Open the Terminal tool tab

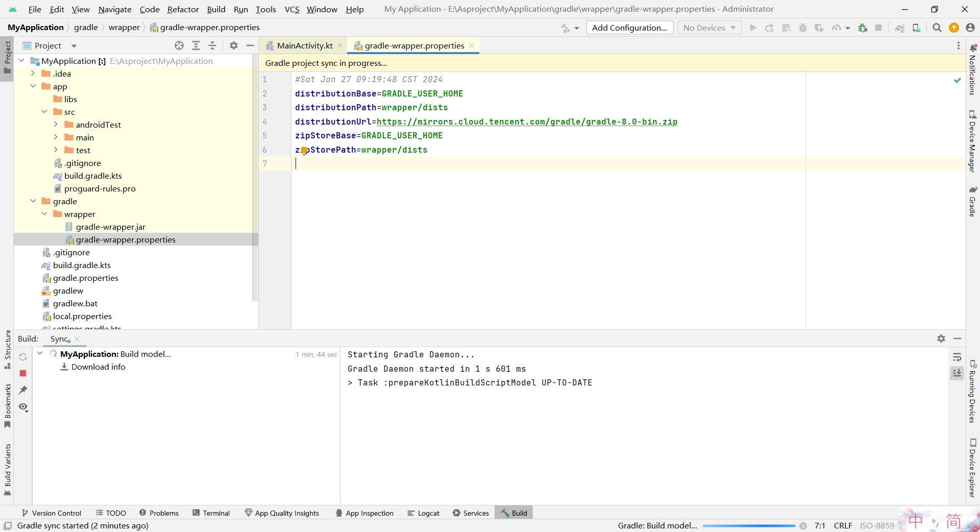pos(211,513)
